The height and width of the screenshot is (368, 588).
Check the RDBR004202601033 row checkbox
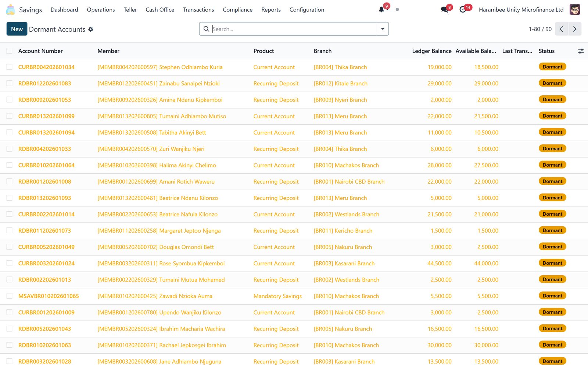point(10,149)
